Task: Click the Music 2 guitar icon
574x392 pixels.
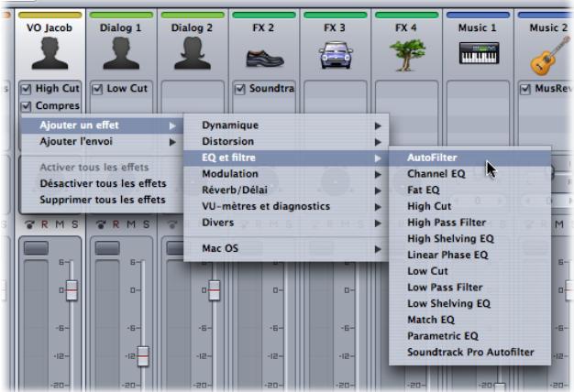Action: pos(550,56)
